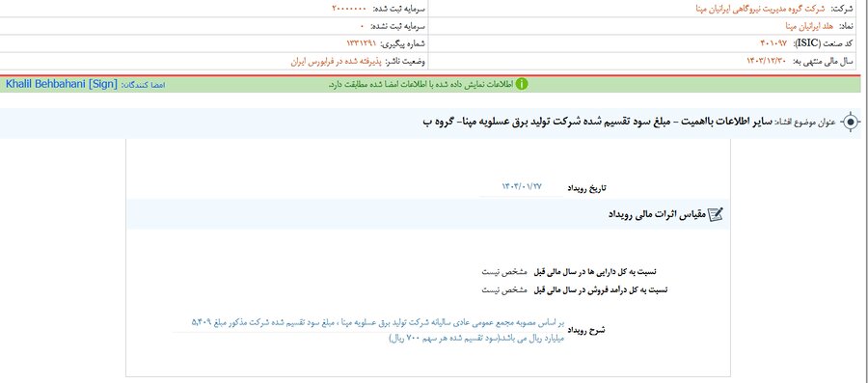Image resolution: width=868 pixels, height=383 pixels.
Task: Click the label تاریخ رویداد
Action: [586, 188]
